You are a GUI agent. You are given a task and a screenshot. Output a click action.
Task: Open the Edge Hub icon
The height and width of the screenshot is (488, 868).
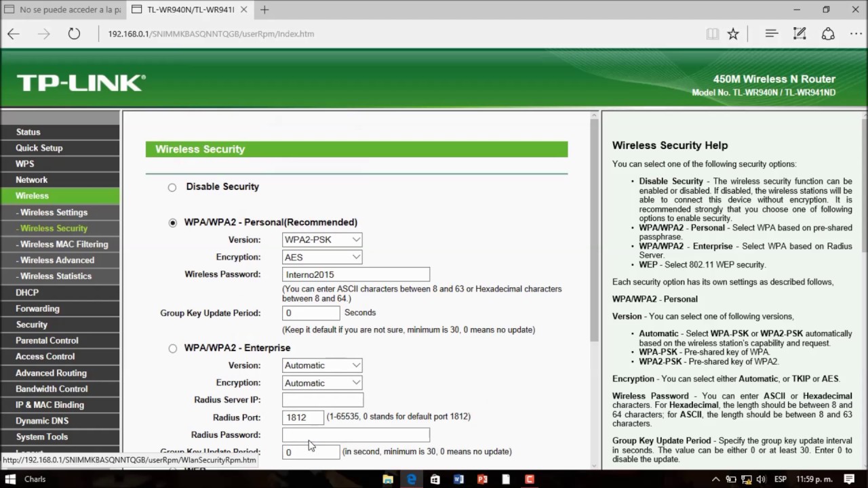click(x=771, y=33)
